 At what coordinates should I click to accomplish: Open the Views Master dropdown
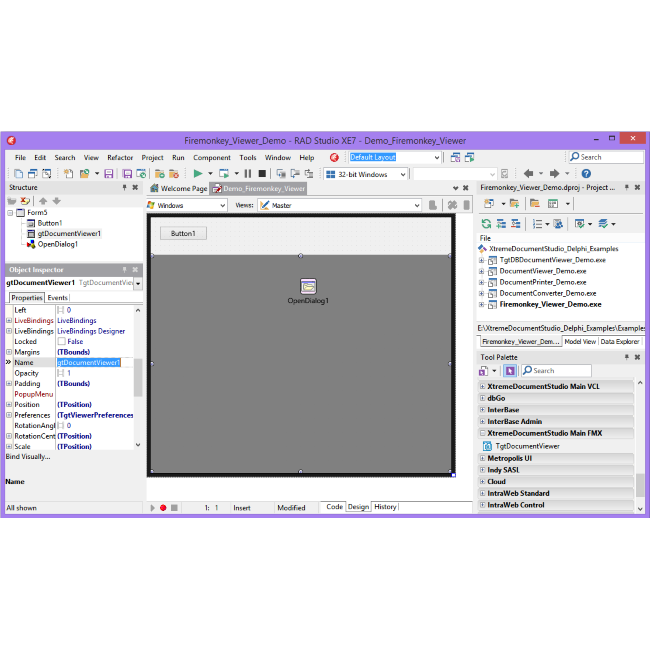tap(417, 206)
